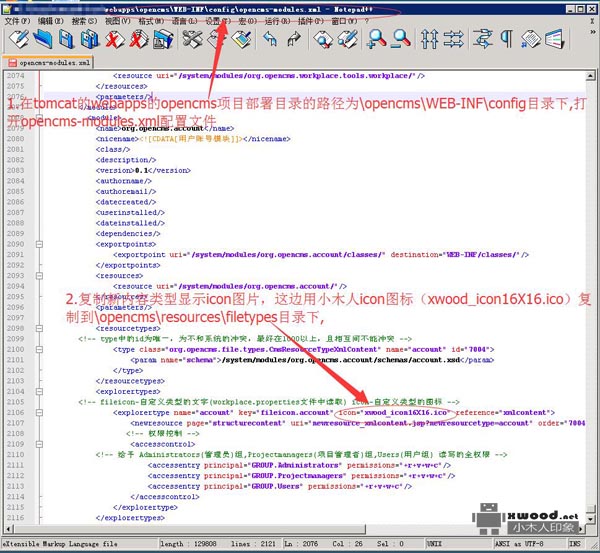Image resolution: width=600 pixels, height=553 pixels.
Task: Collapse the exportpoints fold at line 2090
Action: [39, 244]
